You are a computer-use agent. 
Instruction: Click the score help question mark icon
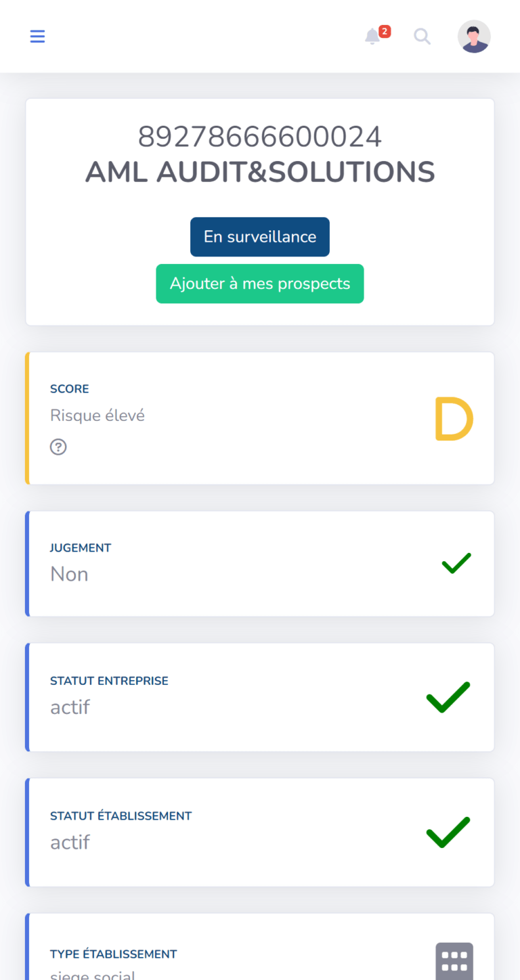pos(58,447)
